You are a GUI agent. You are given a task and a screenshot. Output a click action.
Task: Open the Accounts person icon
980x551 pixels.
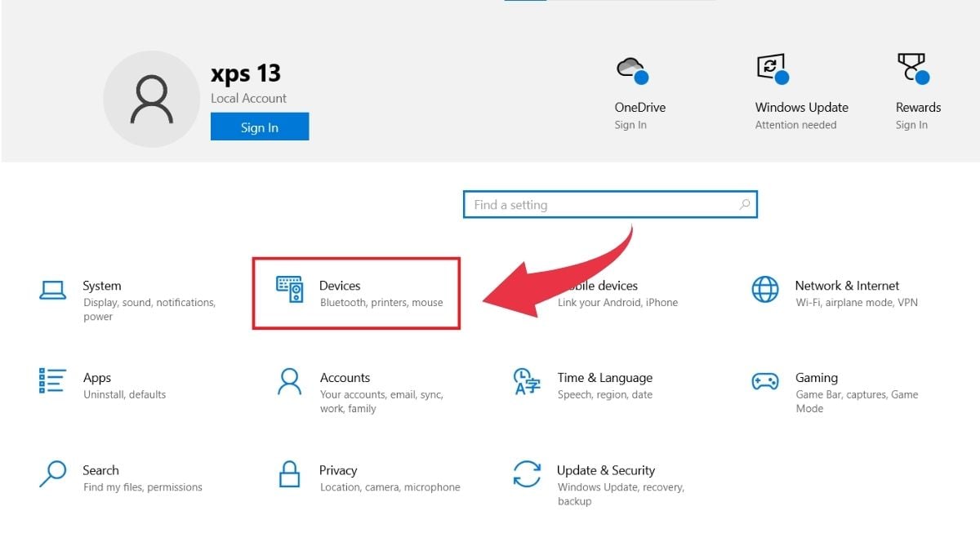290,381
